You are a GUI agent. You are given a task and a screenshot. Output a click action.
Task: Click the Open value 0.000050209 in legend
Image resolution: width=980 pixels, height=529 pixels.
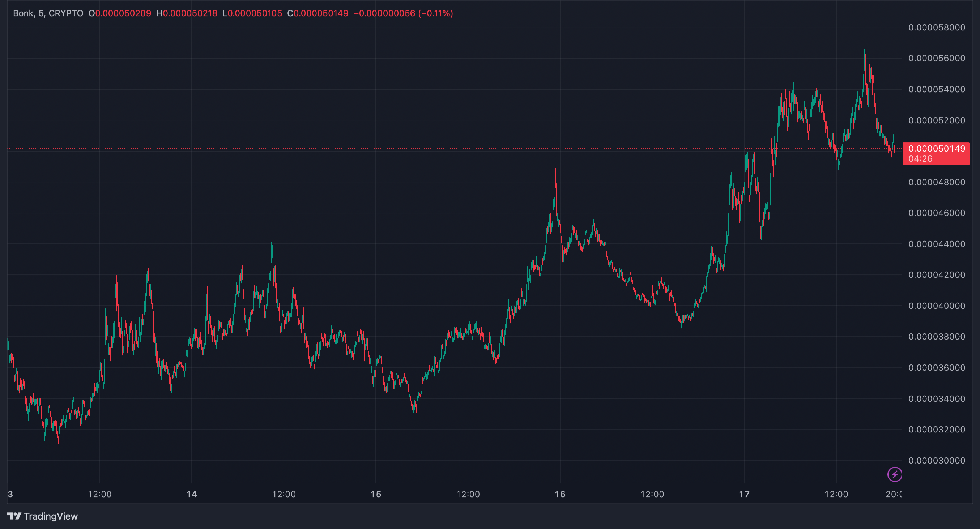pos(123,13)
